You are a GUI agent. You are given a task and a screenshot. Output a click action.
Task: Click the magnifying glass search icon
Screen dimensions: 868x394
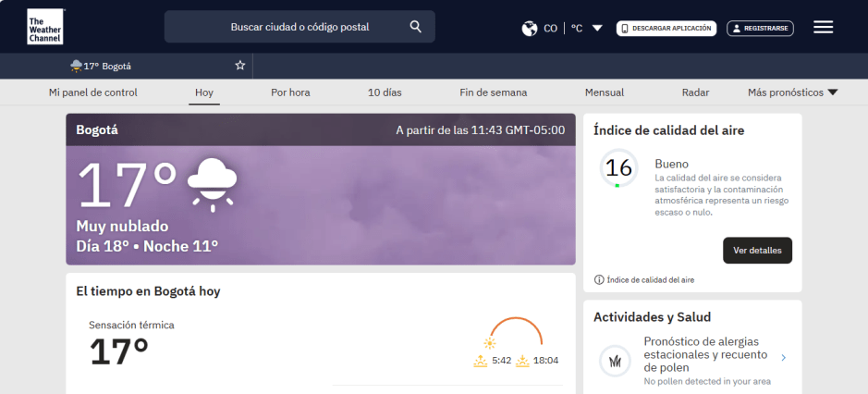(416, 27)
